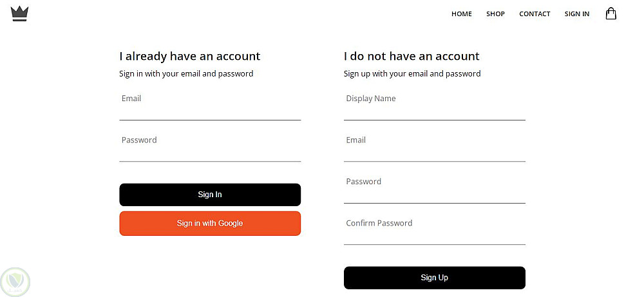644x297 pixels.
Task: Select SIGN IN in the header
Action: 576,14
